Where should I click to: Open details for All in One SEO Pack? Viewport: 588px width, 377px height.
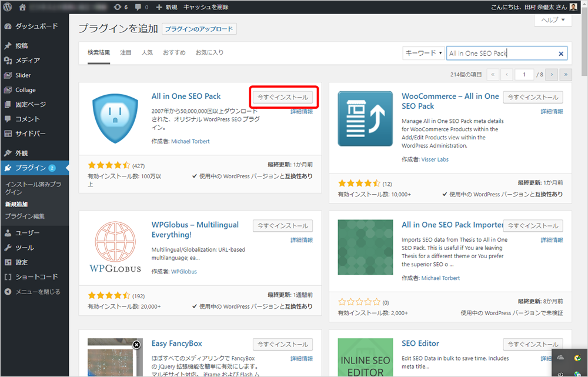click(x=302, y=111)
